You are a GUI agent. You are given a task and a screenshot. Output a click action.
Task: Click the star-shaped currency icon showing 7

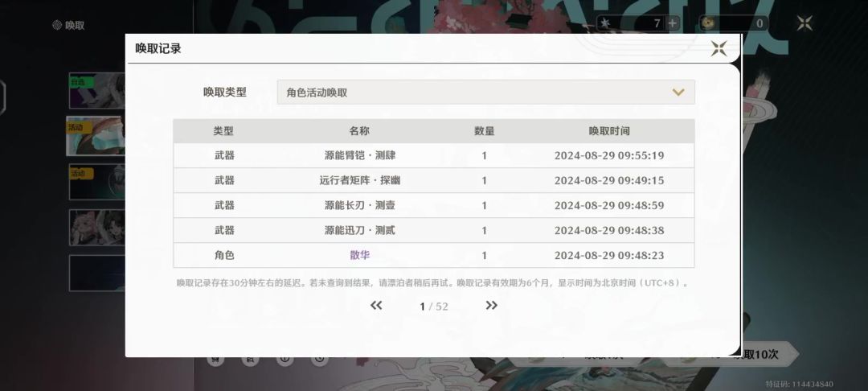coord(604,23)
